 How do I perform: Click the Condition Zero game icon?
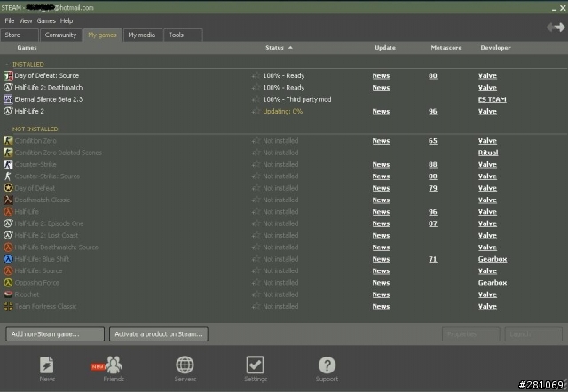point(8,141)
